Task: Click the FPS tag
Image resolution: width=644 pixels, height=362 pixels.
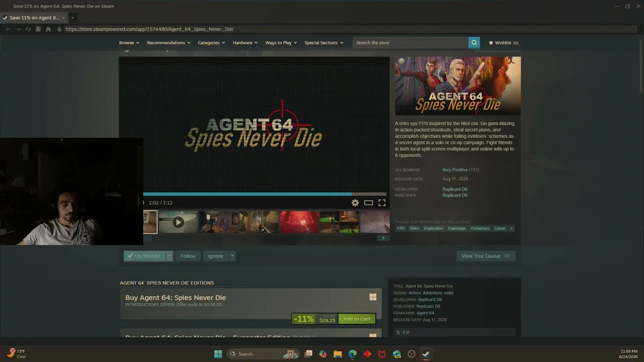Action: click(x=401, y=228)
